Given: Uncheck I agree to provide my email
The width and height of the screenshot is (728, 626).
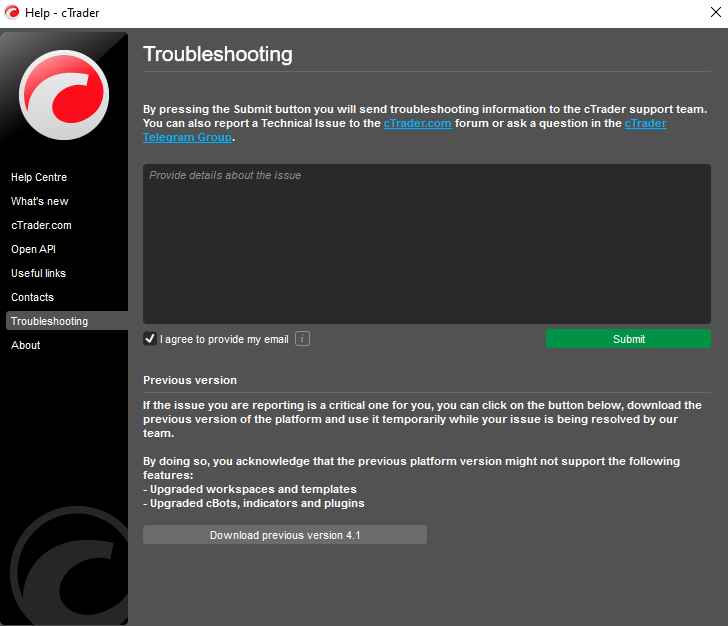Looking at the screenshot, I should [150, 339].
